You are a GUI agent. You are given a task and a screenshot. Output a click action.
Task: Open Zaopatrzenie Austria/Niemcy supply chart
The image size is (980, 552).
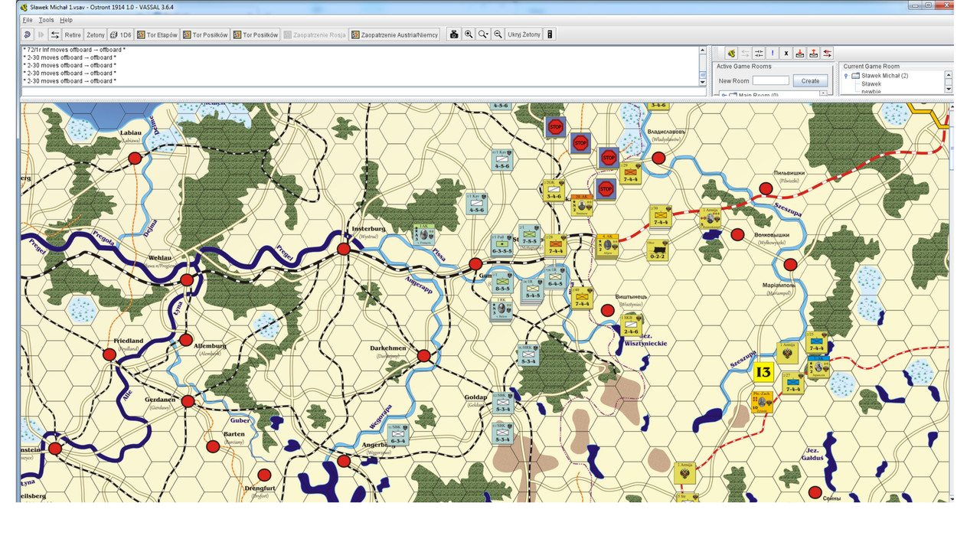pyautogui.click(x=395, y=34)
